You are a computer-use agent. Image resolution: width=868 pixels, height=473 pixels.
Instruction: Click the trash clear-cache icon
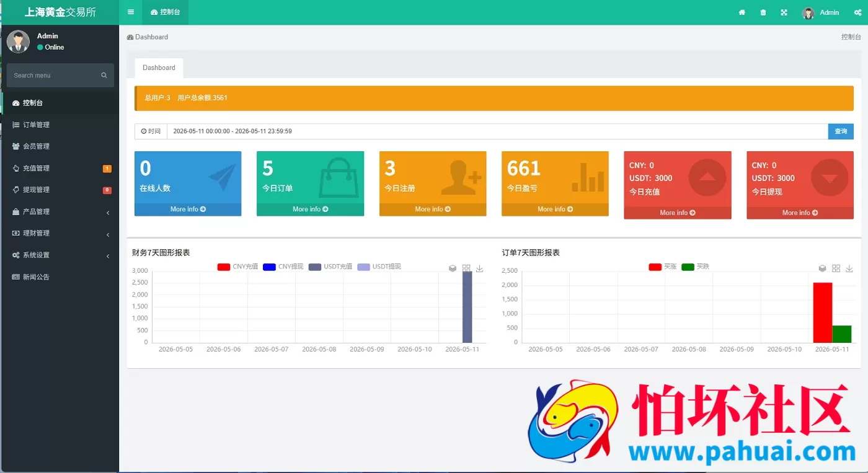[763, 12]
